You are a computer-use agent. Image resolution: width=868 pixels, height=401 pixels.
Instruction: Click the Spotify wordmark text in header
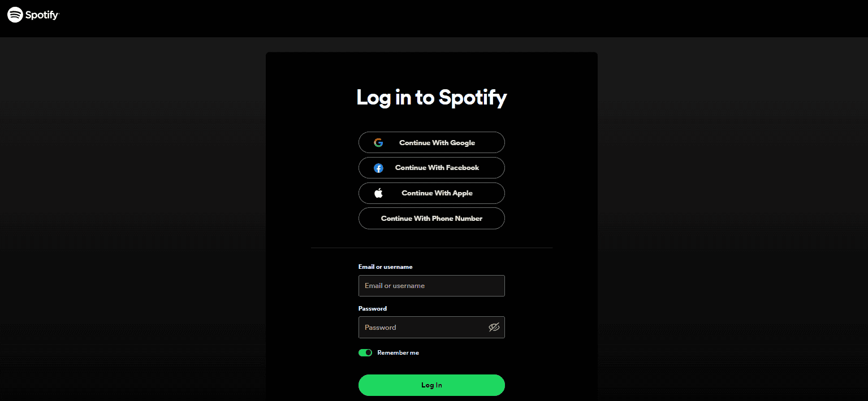pyautogui.click(x=42, y=15)
